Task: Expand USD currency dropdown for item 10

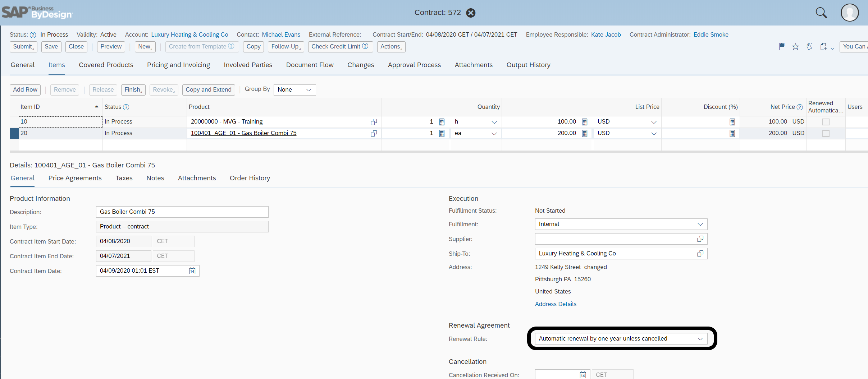Action: point(654,122)
